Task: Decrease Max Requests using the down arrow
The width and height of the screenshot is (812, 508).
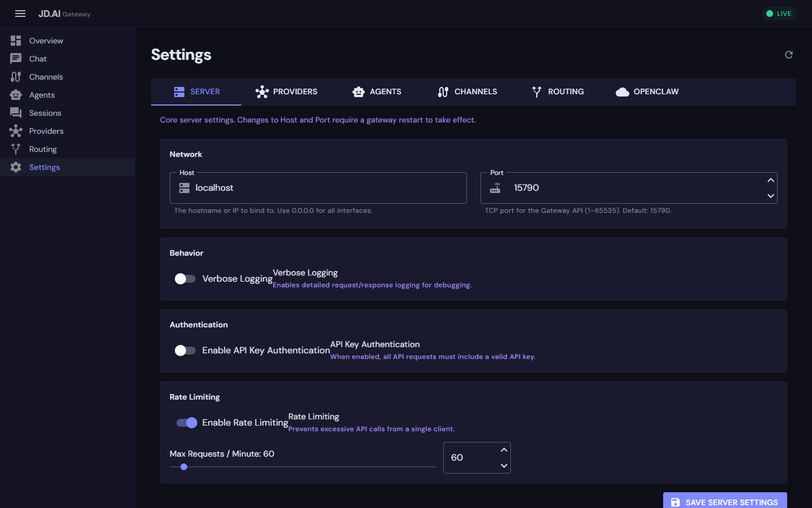Action: point(504,466)
